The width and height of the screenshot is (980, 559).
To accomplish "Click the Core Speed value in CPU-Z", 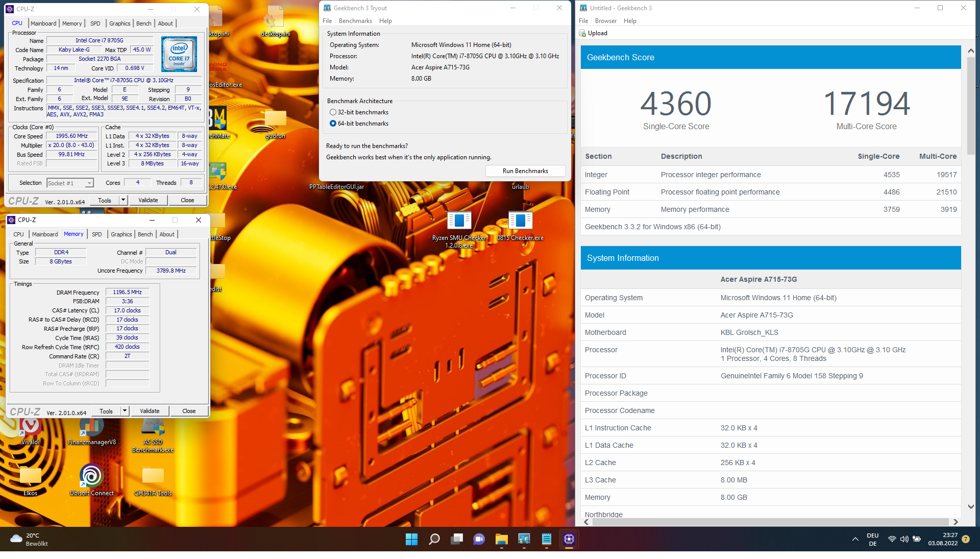I will click(x=71, y=136).
